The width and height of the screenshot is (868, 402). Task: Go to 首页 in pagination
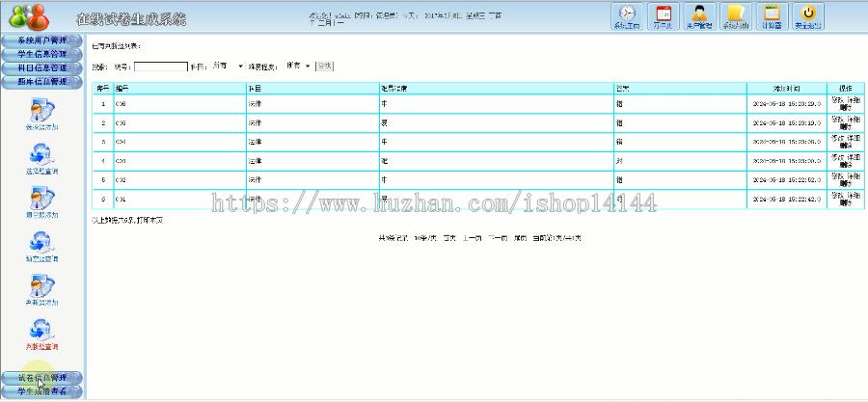point(448,238)
